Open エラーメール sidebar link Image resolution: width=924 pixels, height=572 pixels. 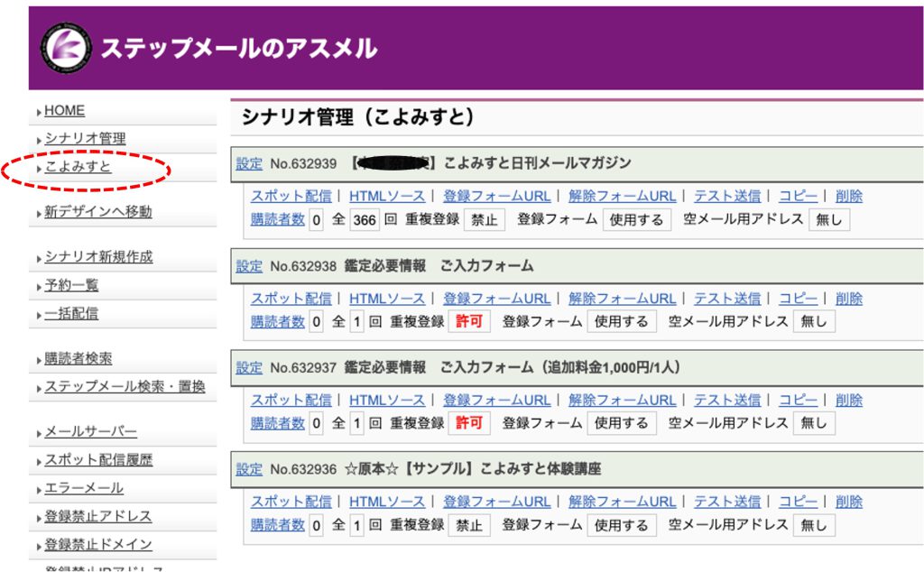pyautogui.click(x=84, y=488)
